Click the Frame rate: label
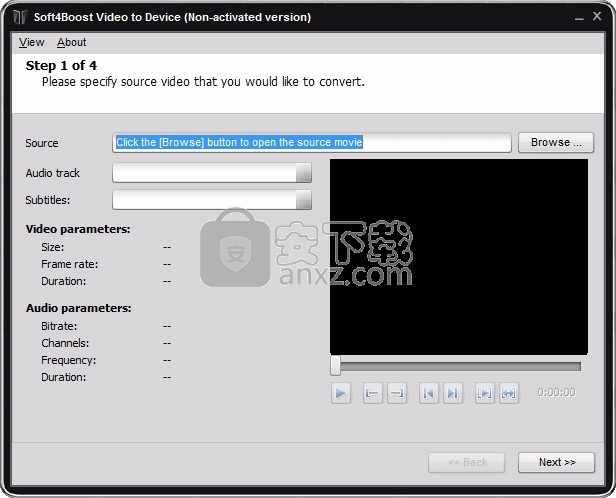The width and height of the screenshot is (616, 498). [70, 264]
